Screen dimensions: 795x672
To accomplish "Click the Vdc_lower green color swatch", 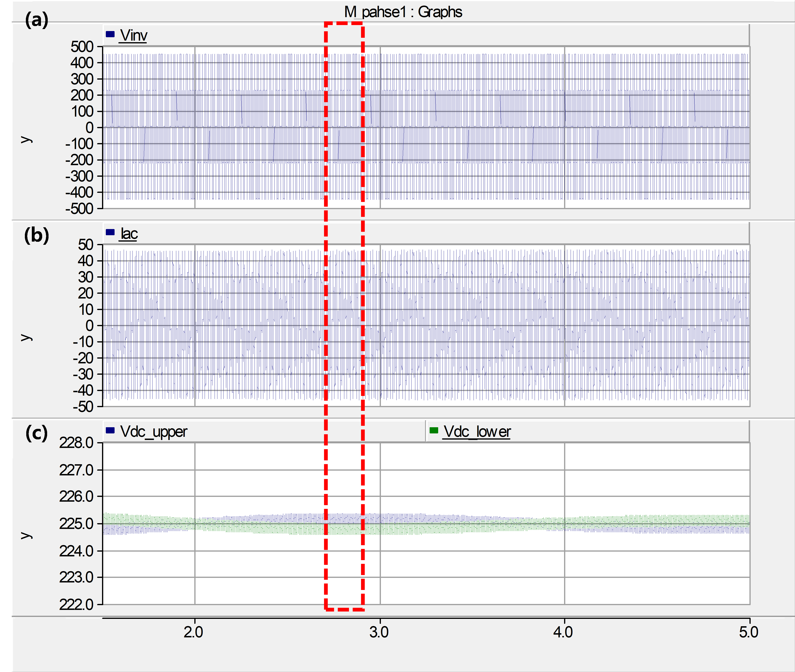I will pos(434,430).
